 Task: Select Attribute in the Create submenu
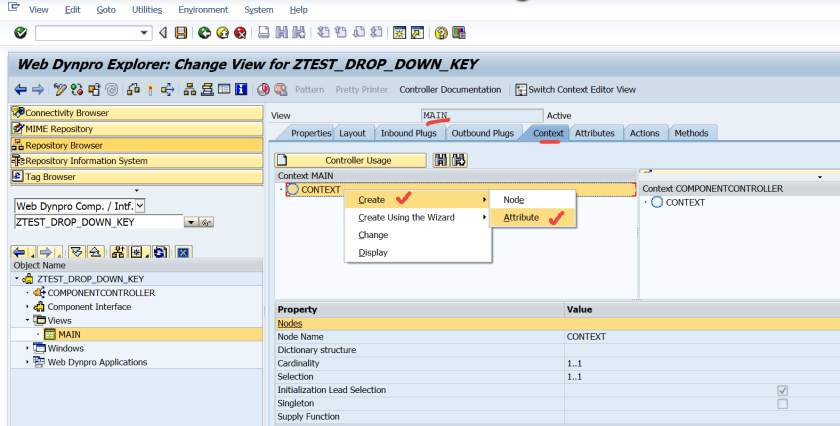pos(521,217)
